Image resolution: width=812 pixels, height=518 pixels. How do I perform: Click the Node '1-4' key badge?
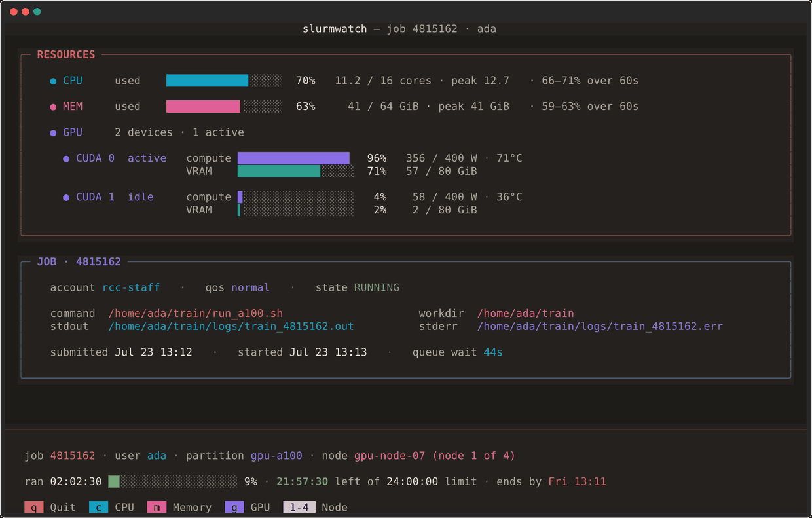pyautogui.click(x=299, y=507)
